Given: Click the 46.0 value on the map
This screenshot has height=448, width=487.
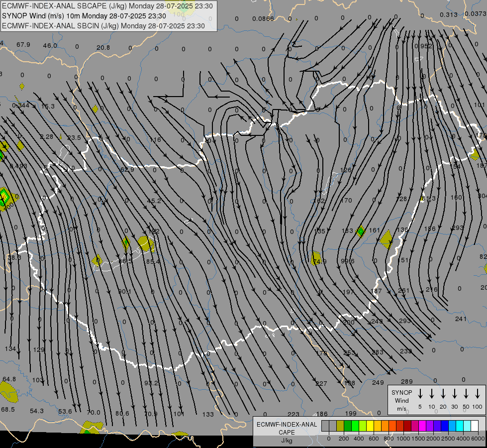Looking at the screenshot, I should tap(50, 46).
